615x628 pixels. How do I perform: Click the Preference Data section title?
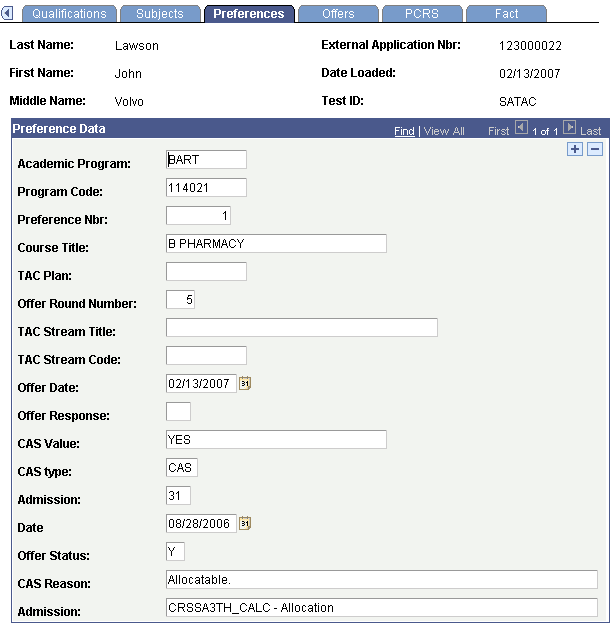59,129
